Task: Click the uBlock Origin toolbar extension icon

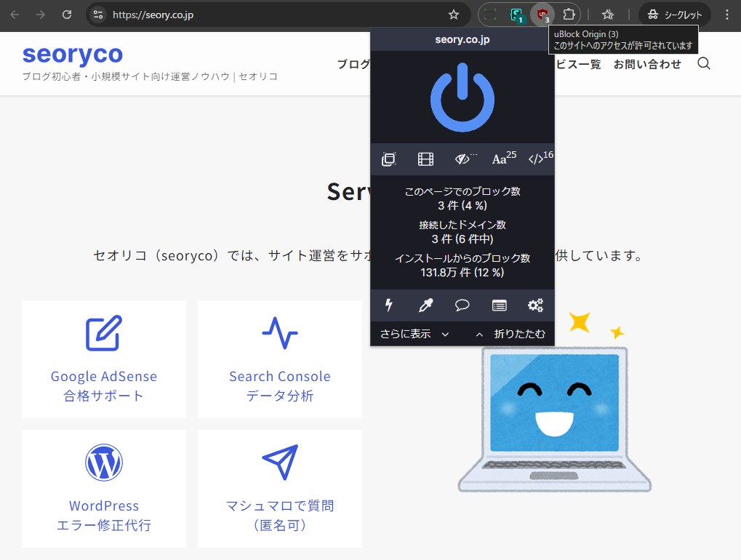Action: (542, 15)
